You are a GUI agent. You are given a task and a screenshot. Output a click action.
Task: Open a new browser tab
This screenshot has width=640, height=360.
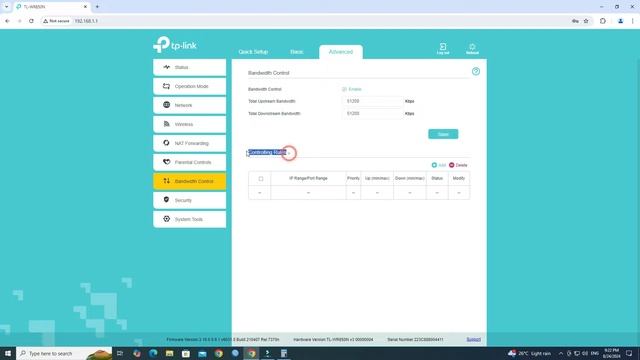tap(97, 7)
